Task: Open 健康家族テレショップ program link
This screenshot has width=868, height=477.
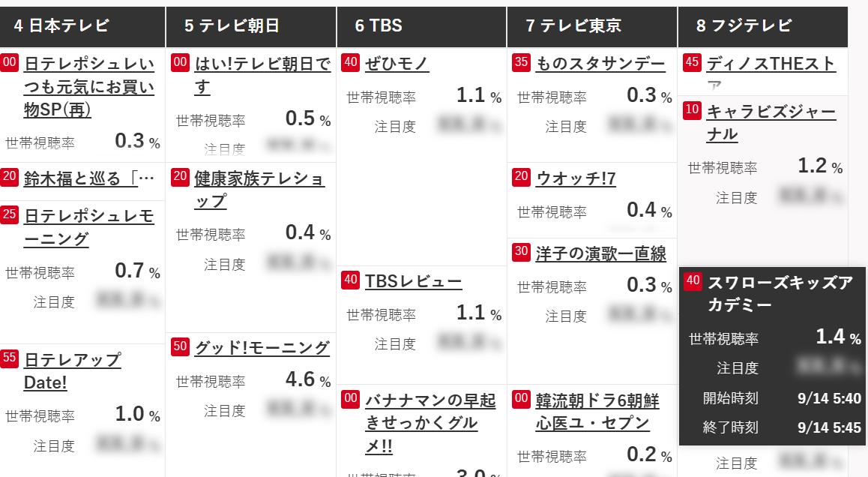Action: [259, 190]
